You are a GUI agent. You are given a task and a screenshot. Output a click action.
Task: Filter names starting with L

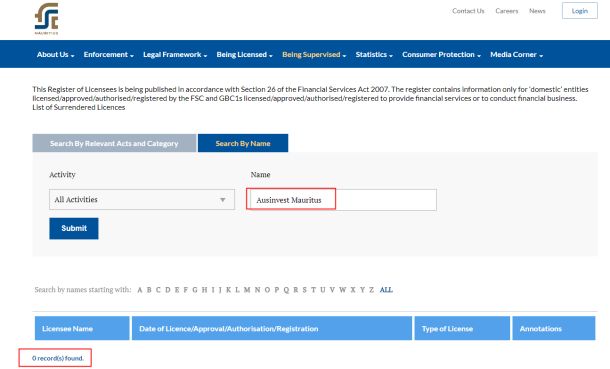[237, 290]
